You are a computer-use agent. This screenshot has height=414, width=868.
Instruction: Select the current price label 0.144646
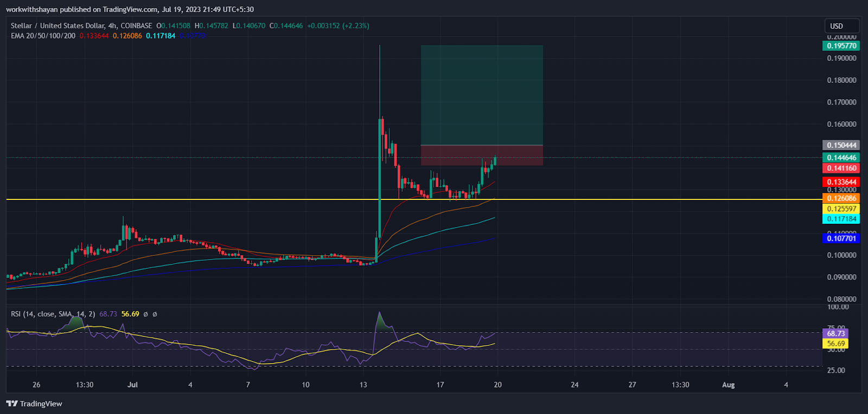(x=841, y=158)
